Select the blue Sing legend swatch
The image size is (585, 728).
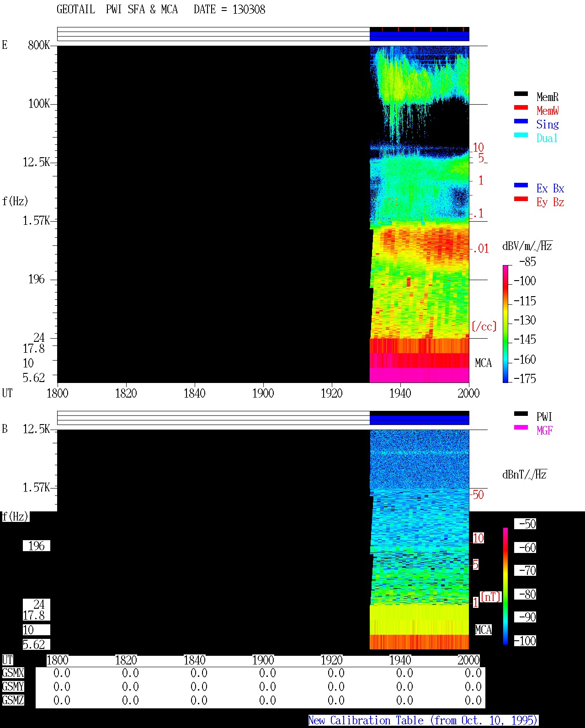(x=521, y=121)
